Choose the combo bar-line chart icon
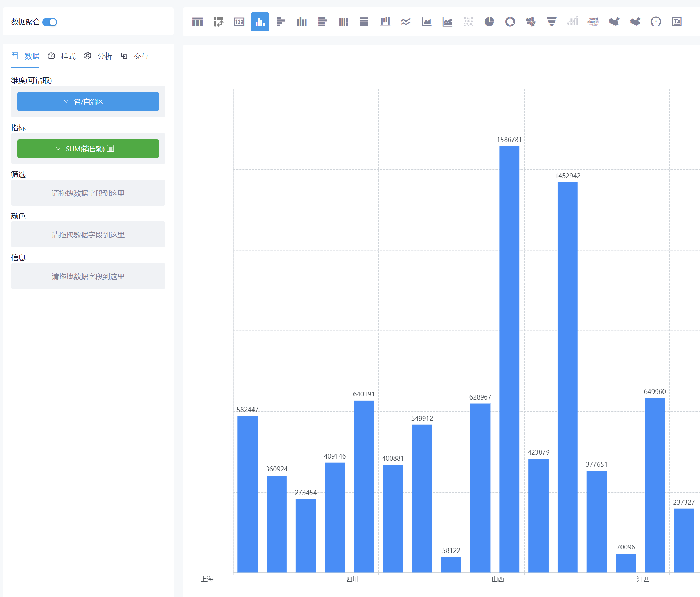The height and width of the screenshot is (597, 700). [573, 21]
